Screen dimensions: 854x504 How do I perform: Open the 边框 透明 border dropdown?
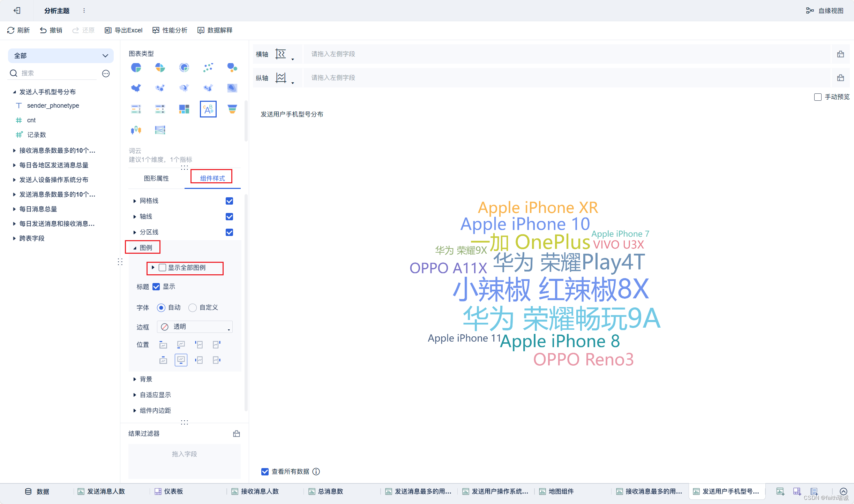click(x=195, y=327)
